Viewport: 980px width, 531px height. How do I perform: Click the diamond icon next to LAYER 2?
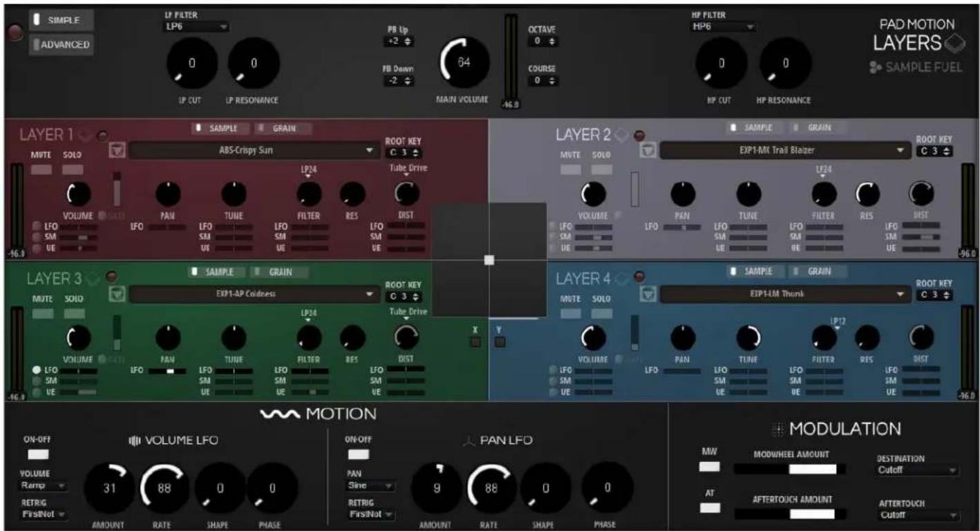622,135
